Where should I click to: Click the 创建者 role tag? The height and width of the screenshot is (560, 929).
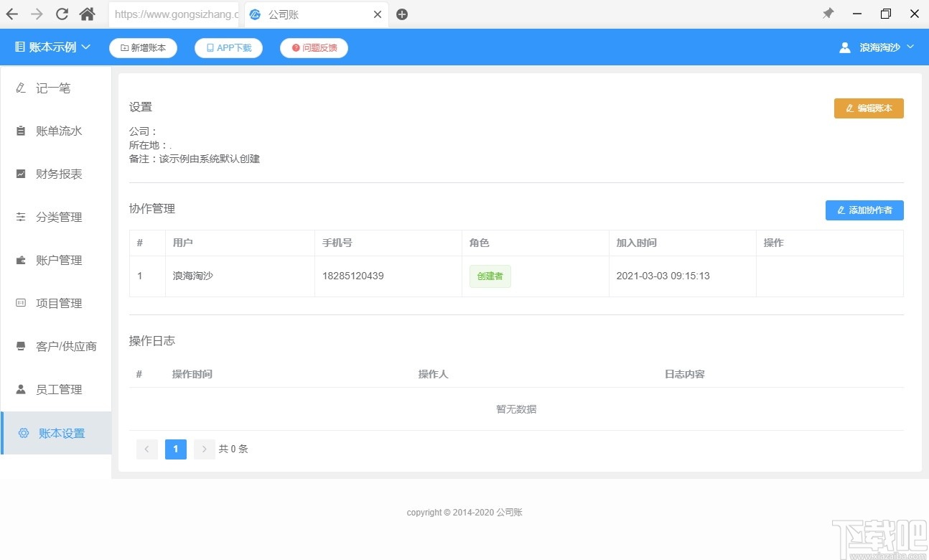click(490, 276)
